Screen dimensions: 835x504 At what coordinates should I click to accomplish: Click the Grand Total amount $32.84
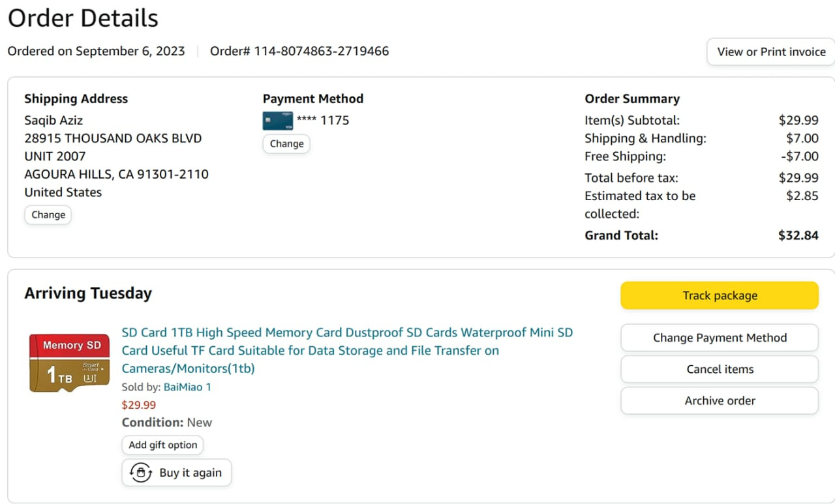click(798, 235)
